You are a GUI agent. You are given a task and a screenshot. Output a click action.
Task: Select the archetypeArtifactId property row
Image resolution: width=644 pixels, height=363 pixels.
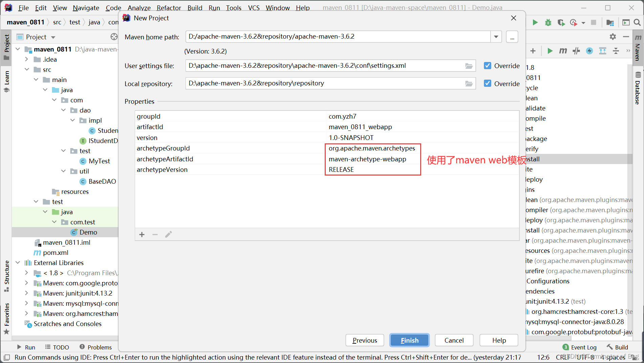[327, 159]
